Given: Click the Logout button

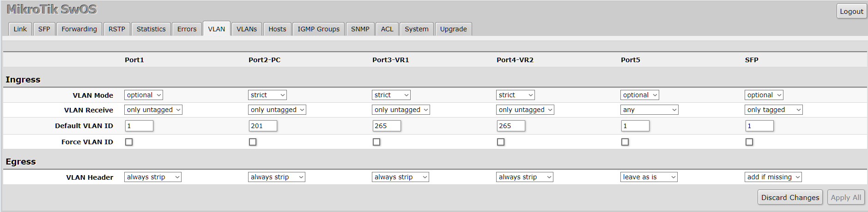Looking at the screenshot, I should [x=851, y=11].
